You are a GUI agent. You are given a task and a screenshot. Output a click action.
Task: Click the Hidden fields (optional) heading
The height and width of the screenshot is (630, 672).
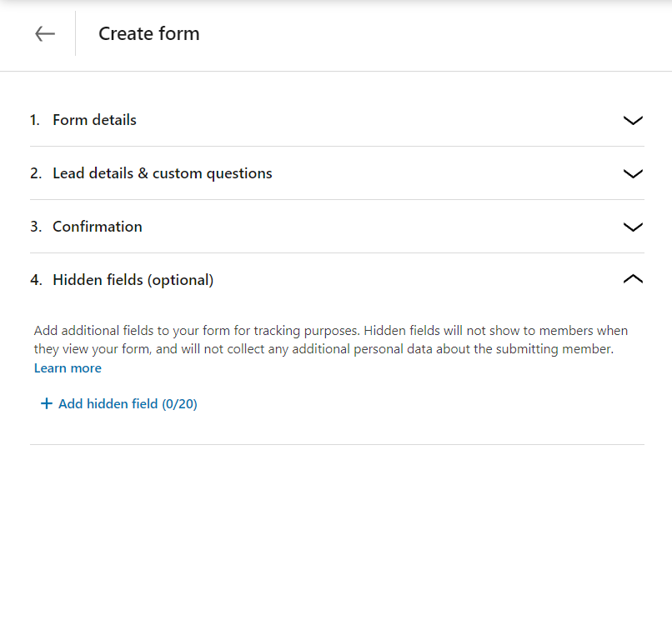pos(133,280)
